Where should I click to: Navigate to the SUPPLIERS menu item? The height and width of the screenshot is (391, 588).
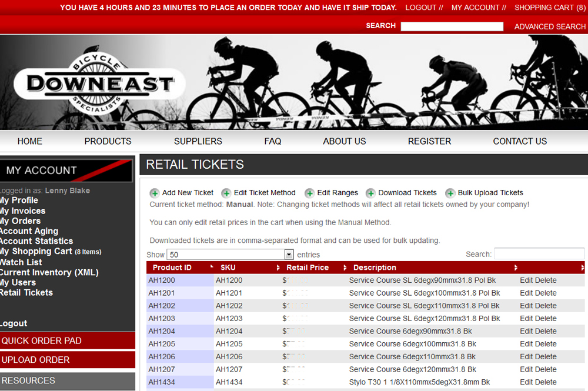pos(198,141)
